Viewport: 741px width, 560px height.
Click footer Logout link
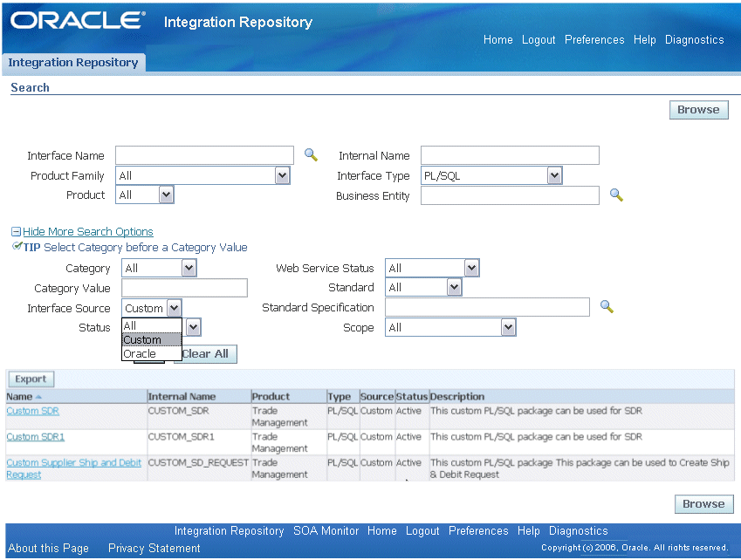[x=422, y=530]
